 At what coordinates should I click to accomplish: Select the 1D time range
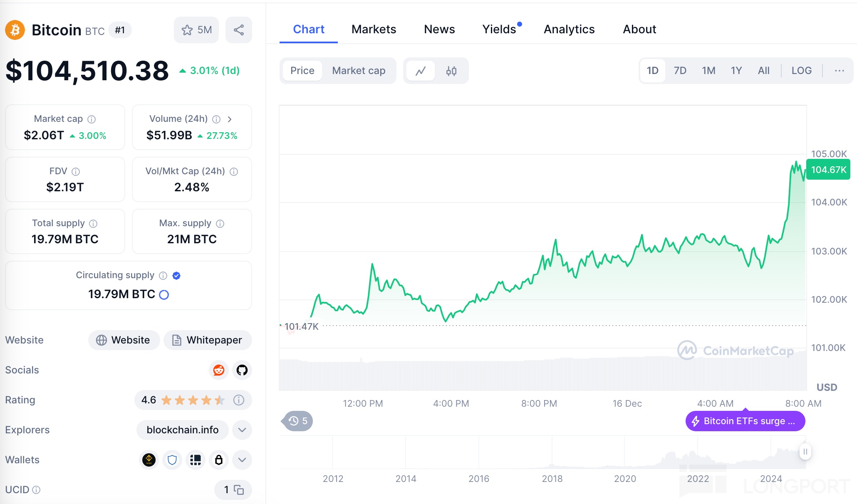(653, 71)
